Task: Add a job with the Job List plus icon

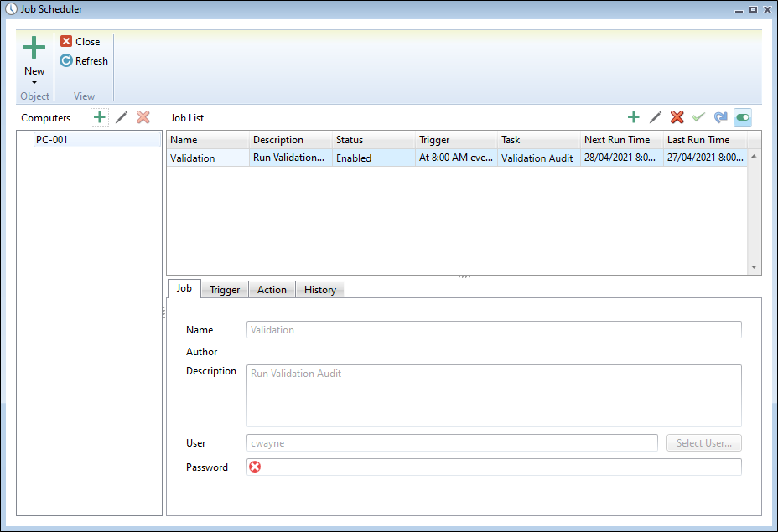Action: point(634,117)
